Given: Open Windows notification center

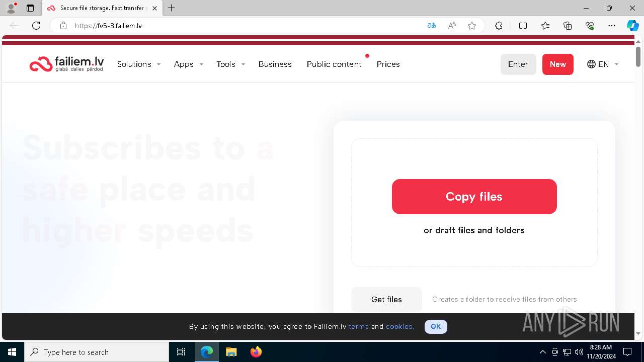Looking at the screenshot, I should [x=628, y=352].
